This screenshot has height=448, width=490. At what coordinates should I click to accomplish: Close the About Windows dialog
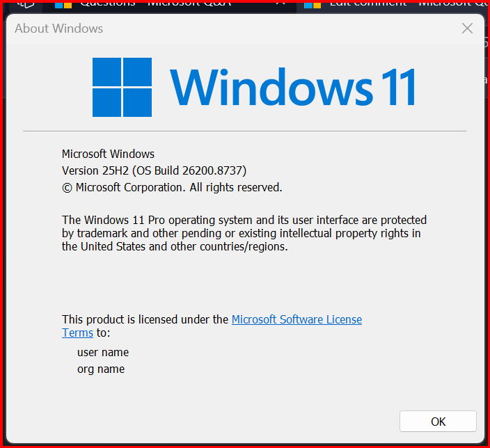pyautogui.click(x=467, y=29)
